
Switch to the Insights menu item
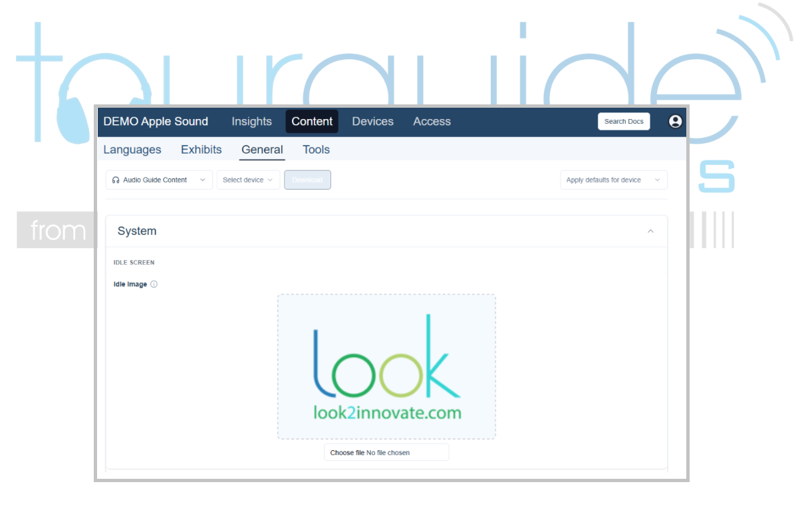click(251, 122)
